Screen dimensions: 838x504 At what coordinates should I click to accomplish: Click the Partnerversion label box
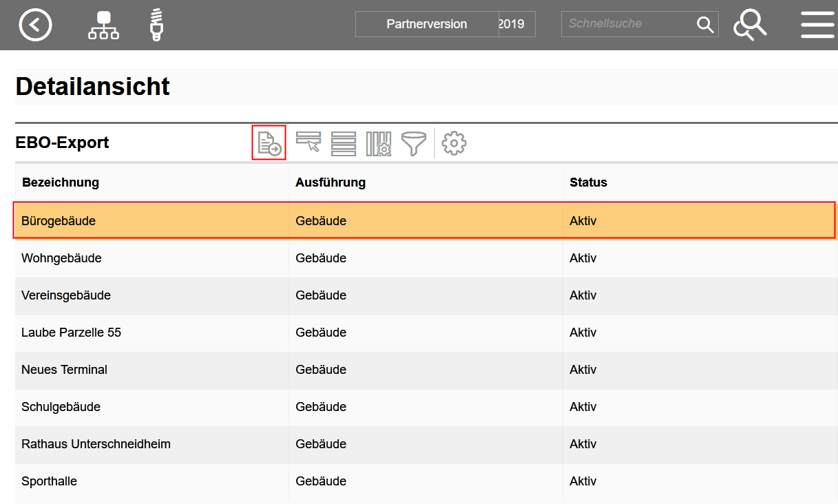pyautogui.click(x=427, y=24)
